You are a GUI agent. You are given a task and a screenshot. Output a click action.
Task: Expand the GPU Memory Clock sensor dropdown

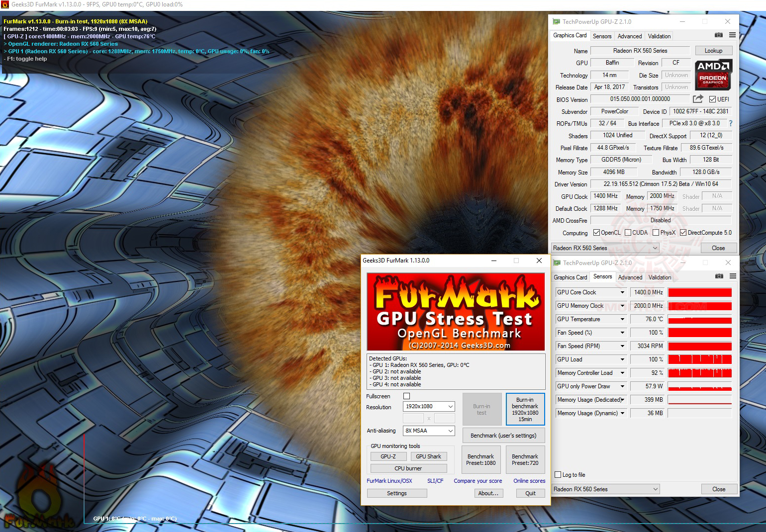point(622,306)
